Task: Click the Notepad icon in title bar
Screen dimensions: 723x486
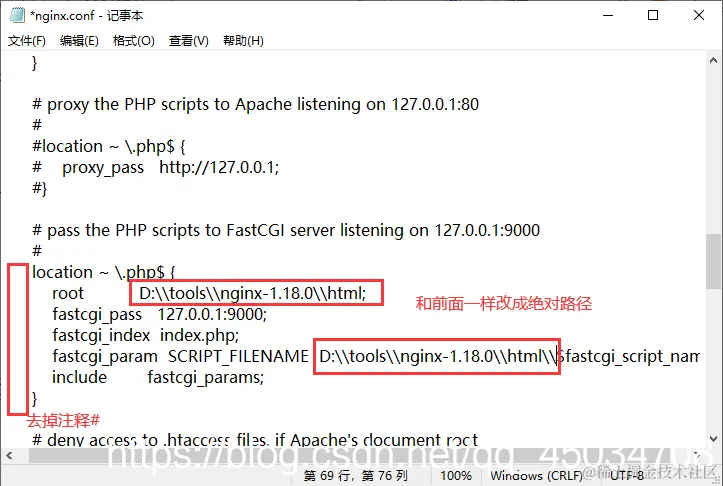Action: pos(18,15)
